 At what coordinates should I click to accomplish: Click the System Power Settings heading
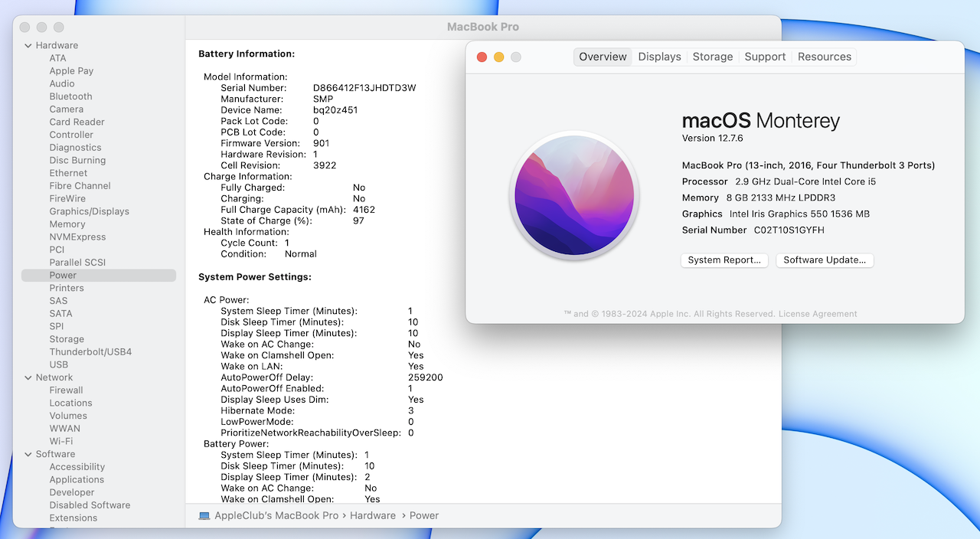(255, 277)
